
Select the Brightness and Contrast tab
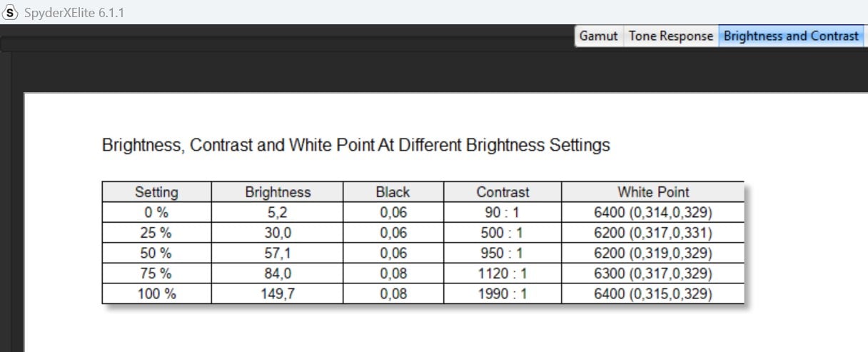click(791, 36)
